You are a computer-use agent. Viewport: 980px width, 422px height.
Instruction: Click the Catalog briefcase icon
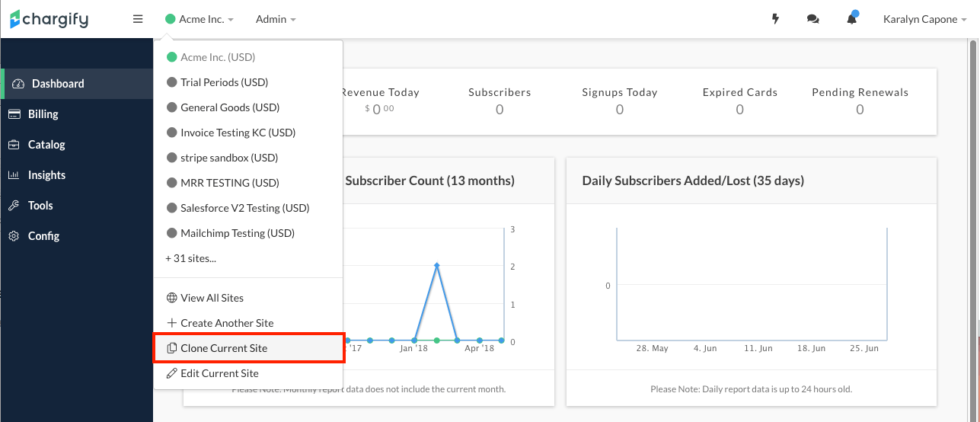click(14, 145)
